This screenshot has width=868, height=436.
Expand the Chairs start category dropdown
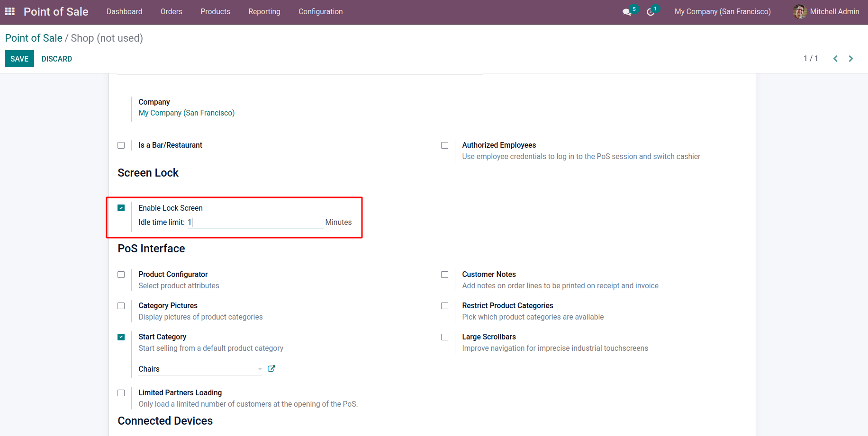260,369
